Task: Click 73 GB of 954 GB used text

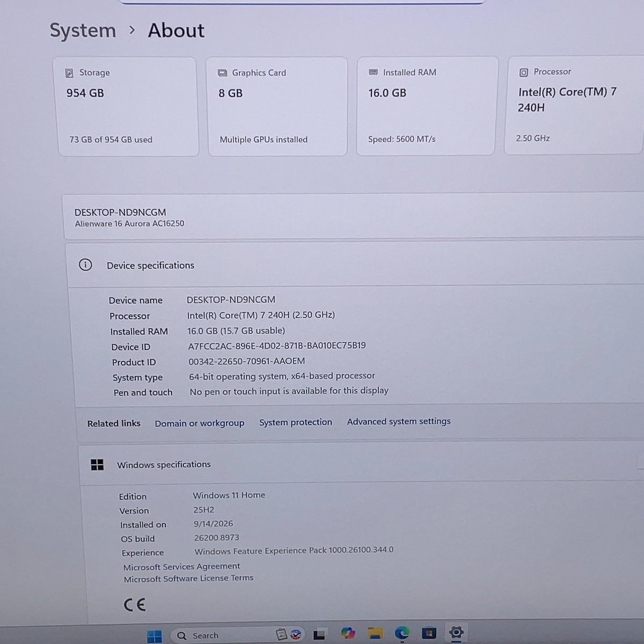Action: (x=111, y=140)
